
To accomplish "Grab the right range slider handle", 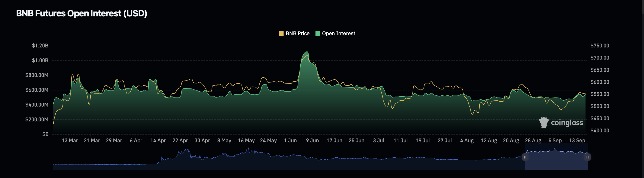I will pyautogui.click(x=588, y=157).
